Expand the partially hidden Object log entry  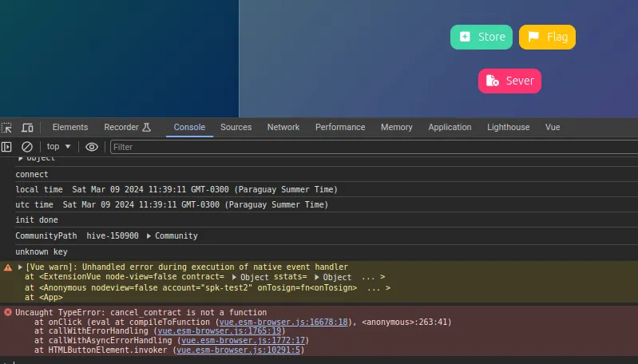click(x=20, y=159)
